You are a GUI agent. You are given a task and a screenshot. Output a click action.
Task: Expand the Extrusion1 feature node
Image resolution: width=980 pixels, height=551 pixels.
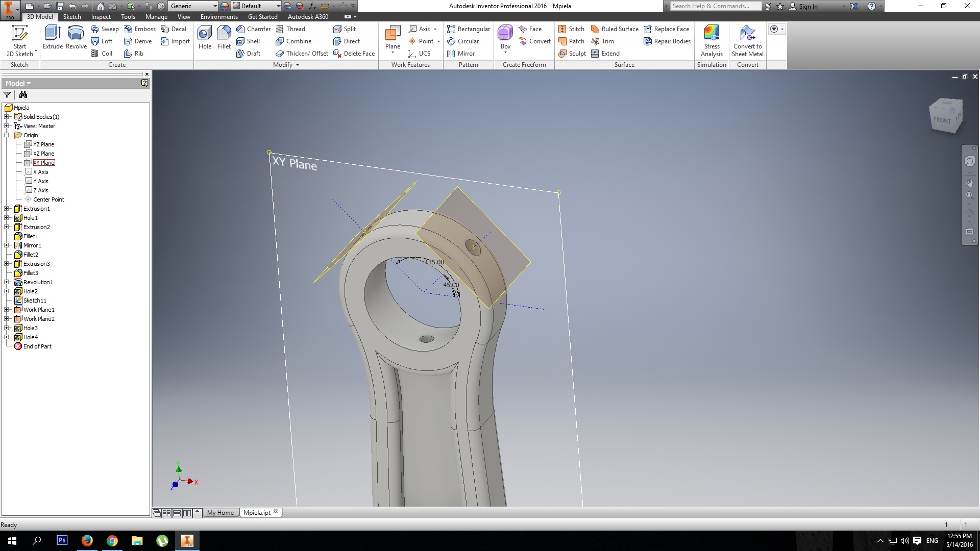7,209
